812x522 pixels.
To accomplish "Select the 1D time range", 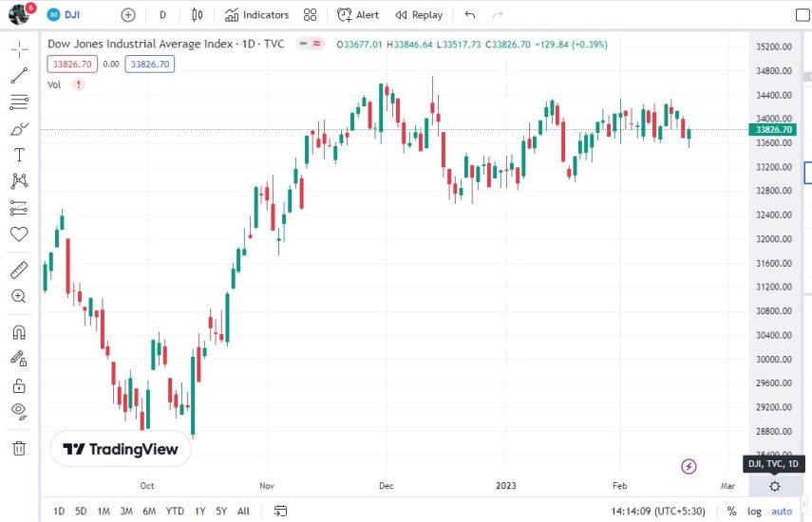I will pos(59,512).
